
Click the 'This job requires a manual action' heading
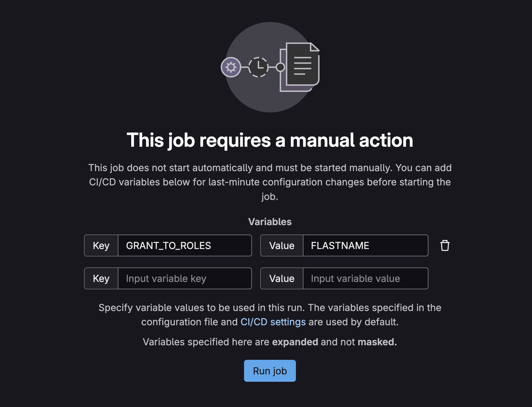pos(270,140)
